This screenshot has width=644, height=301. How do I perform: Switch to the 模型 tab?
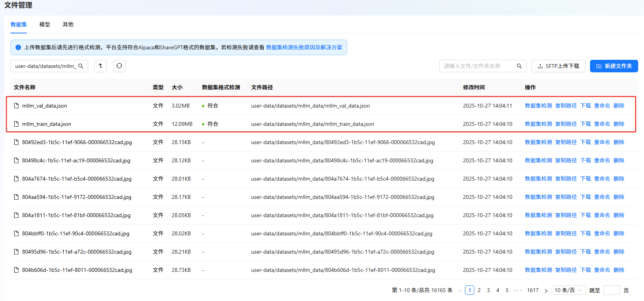click(45, 24)
